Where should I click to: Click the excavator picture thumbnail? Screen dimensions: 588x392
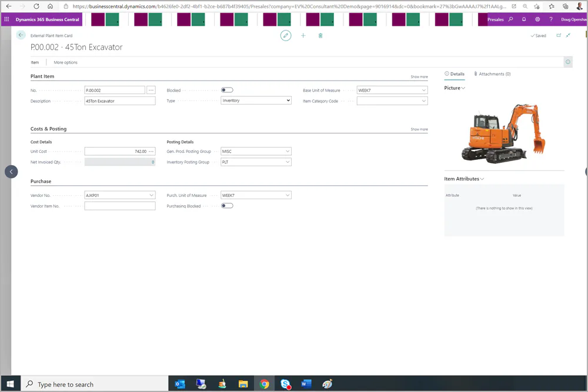pos(504,133)
